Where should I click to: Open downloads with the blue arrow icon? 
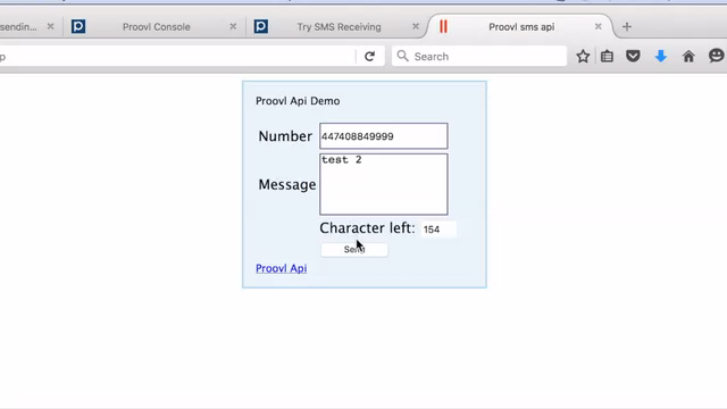click(661, 57)
